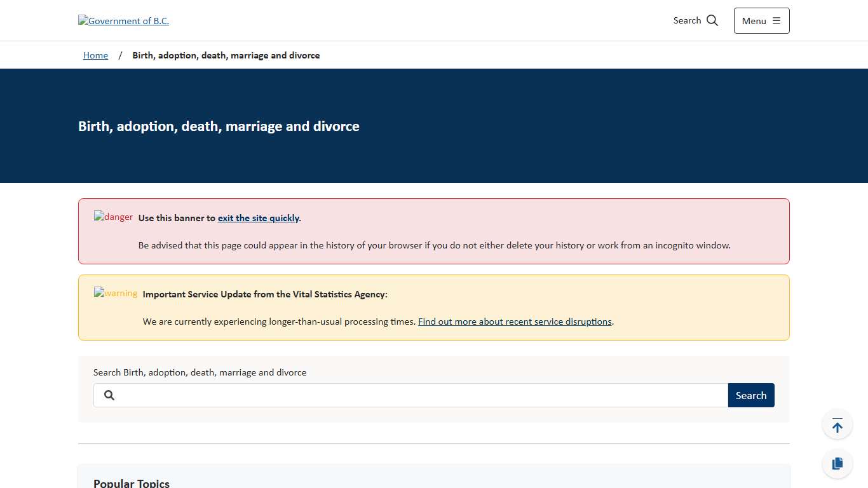Click the current page breadcrumb text

(x=226, y=55)
